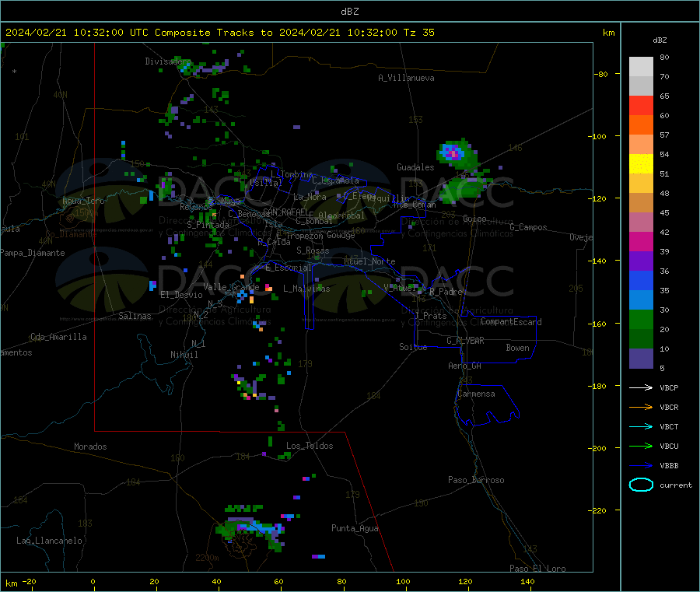Click the Bowen location label
Image resolution: width=700 pixels, height=592 pixels.
(517, 348)
